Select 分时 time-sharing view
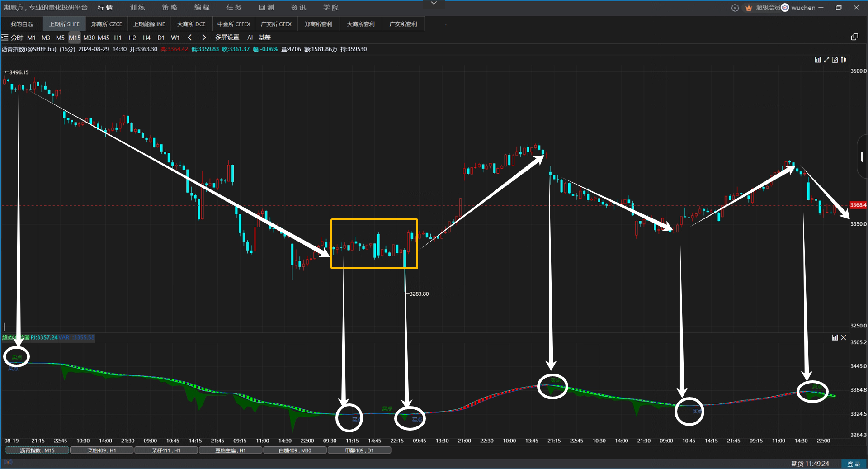Image resolution: width=868 pixels, height=469 pixels. click(x=17, y=38)
